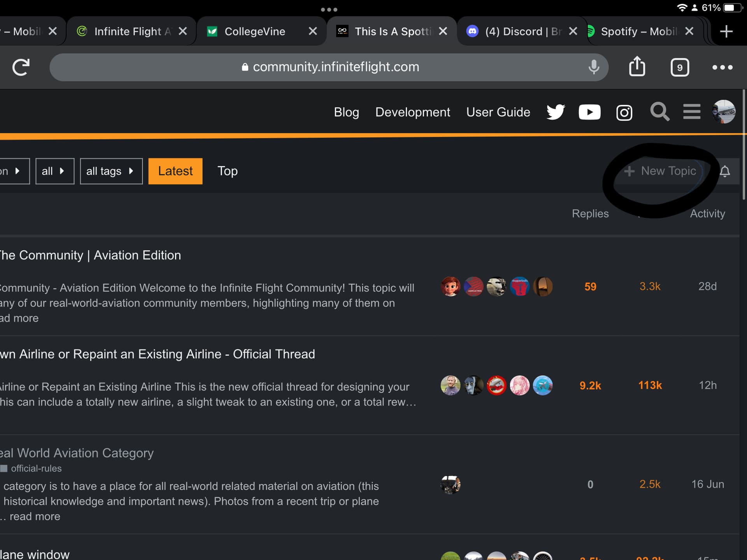The image size is (747, 560).
Task: Tap the share icon in toolbar
Action: pyautogui.click(x=637, y=66)
